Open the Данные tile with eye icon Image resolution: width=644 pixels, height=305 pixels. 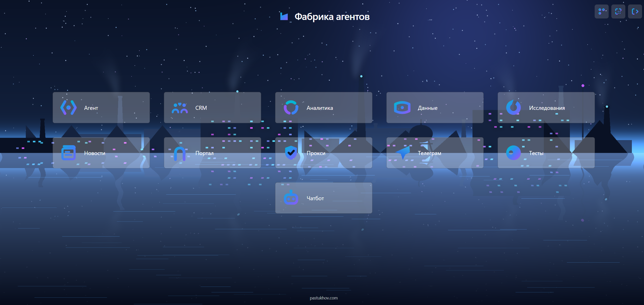(x=435, y=108)
